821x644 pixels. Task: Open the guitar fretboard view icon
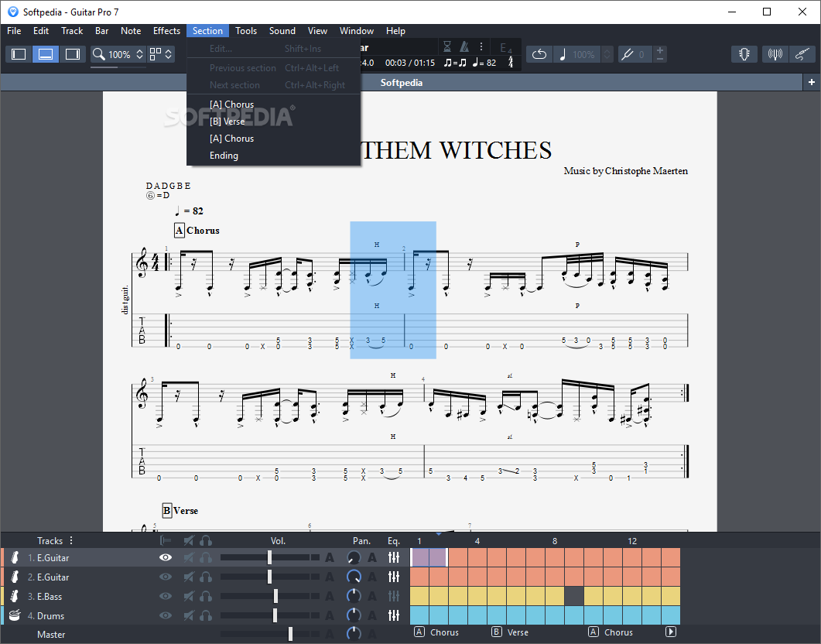tap(802, 54)
